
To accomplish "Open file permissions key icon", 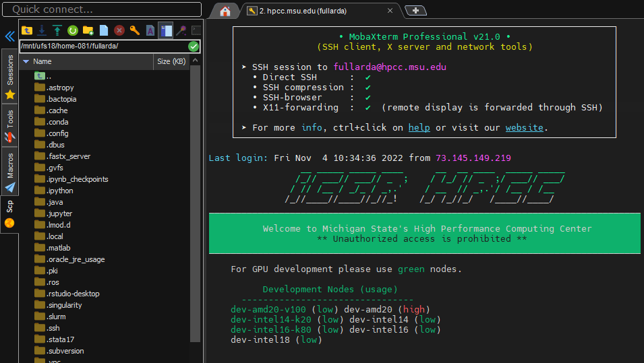I will click(x=135, y=30).
